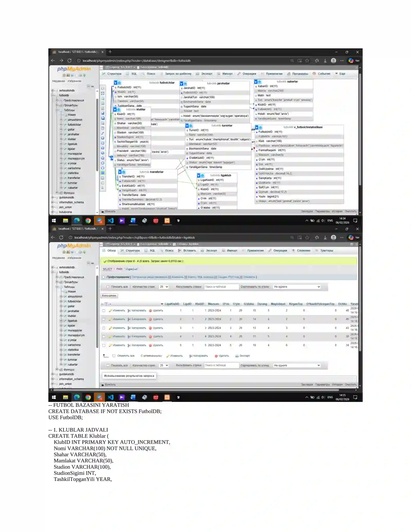Click File Explorer icon in upper taskbar
Screen dimensions: 411x532
point(65,221)
